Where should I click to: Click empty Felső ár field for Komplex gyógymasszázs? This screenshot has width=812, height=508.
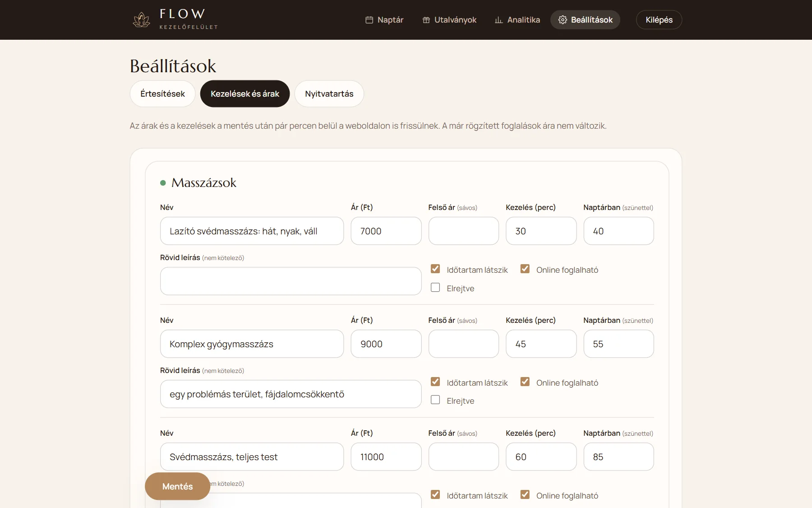tap(464, 344)
